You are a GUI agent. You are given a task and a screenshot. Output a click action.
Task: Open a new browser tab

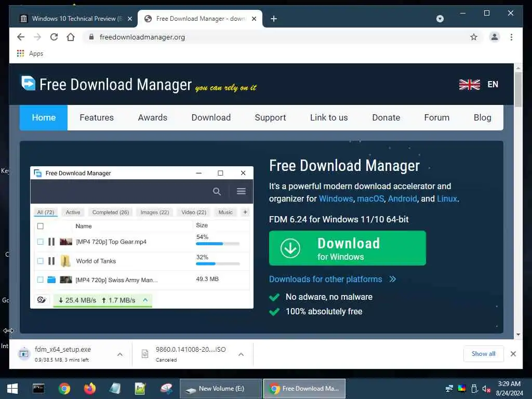click(x=274, y=19)
